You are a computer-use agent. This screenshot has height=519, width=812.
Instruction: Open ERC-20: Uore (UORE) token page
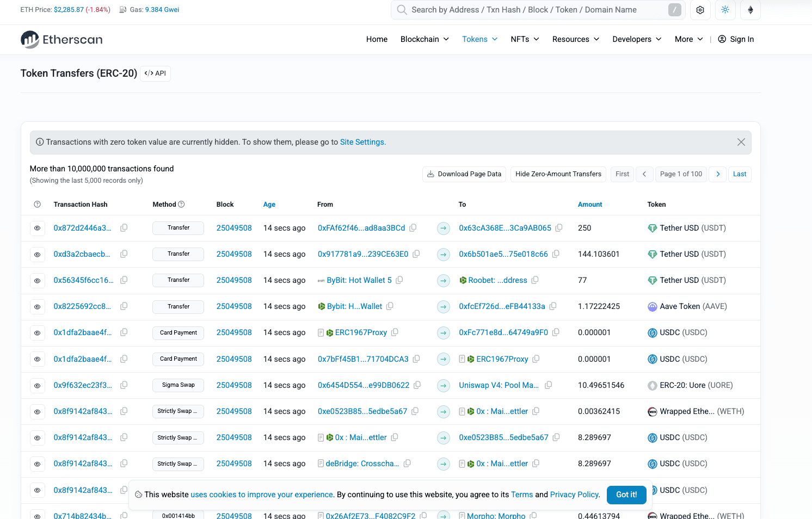pos(696,385)
